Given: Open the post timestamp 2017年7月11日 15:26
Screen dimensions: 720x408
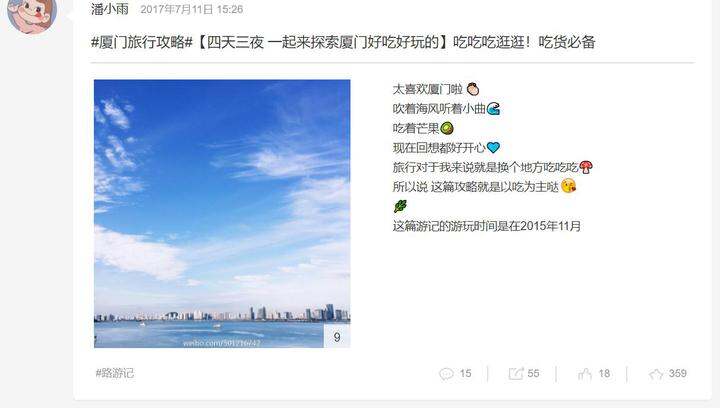Looking at the screenshot, I should pyautogui.click(x=191, y=9).
